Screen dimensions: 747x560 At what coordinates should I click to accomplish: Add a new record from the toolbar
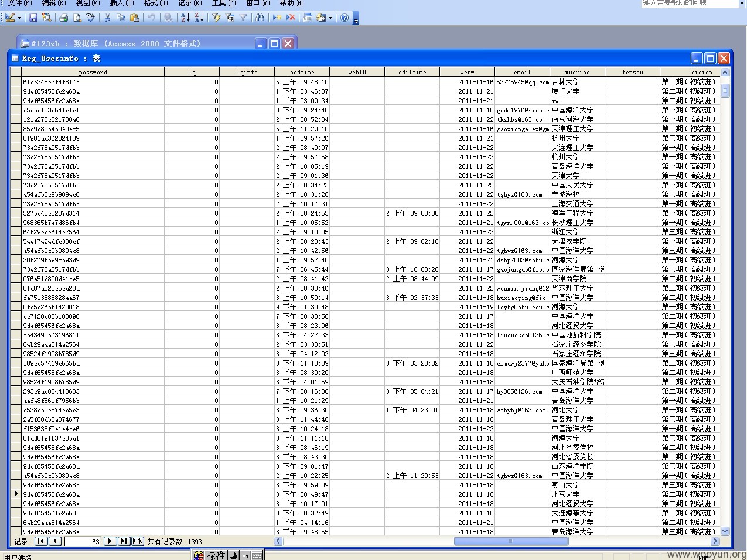click(x=277, y=18)
